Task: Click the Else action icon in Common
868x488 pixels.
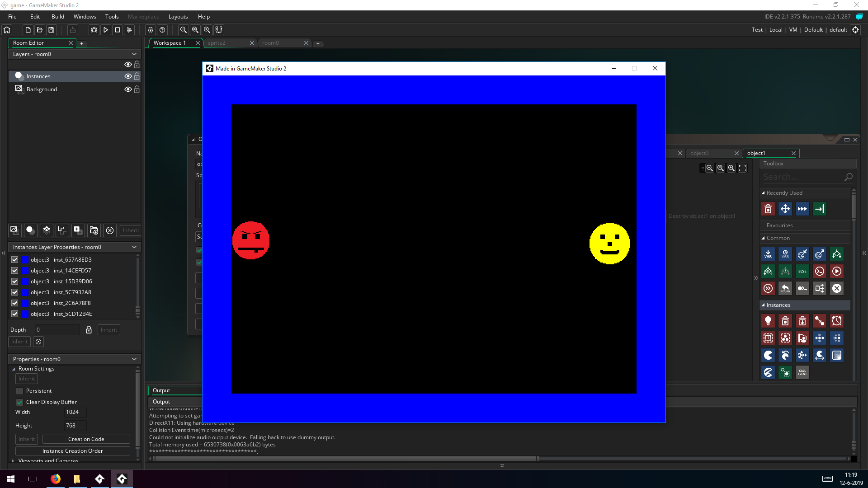Action: tap(802, 271)
